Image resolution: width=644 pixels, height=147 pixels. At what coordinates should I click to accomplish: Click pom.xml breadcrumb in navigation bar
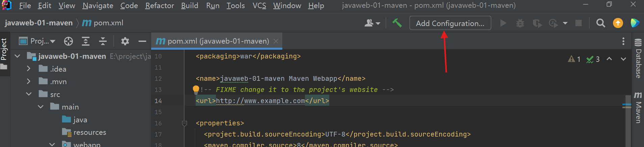[103, 23]
